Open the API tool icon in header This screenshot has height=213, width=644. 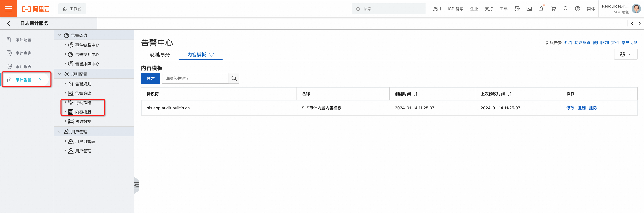(x=517, y=9)
